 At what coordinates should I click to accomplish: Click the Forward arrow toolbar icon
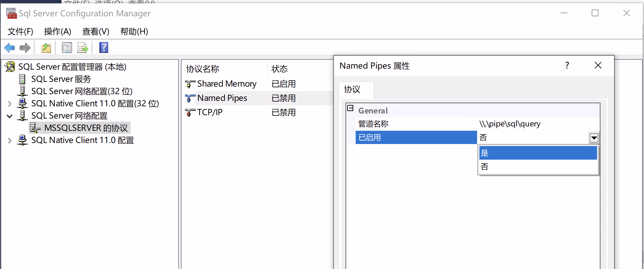[25, 48]
